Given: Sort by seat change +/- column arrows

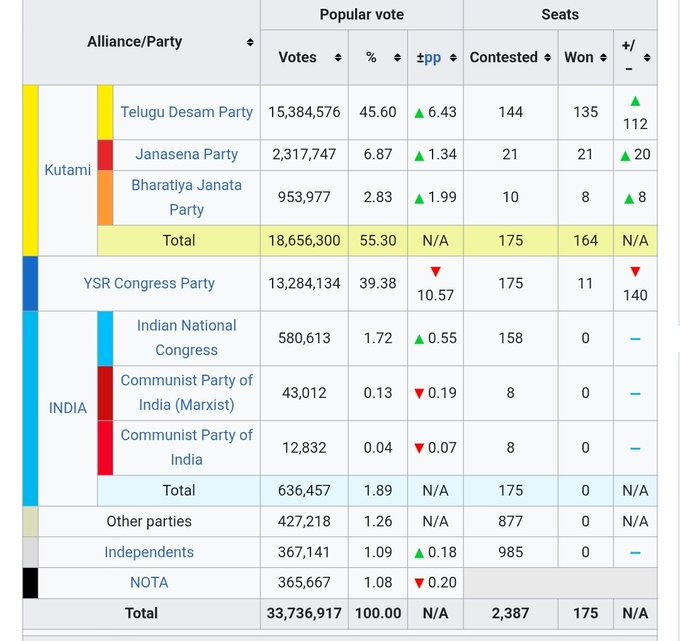Looking at the screenshot, I should pos(647,57).
